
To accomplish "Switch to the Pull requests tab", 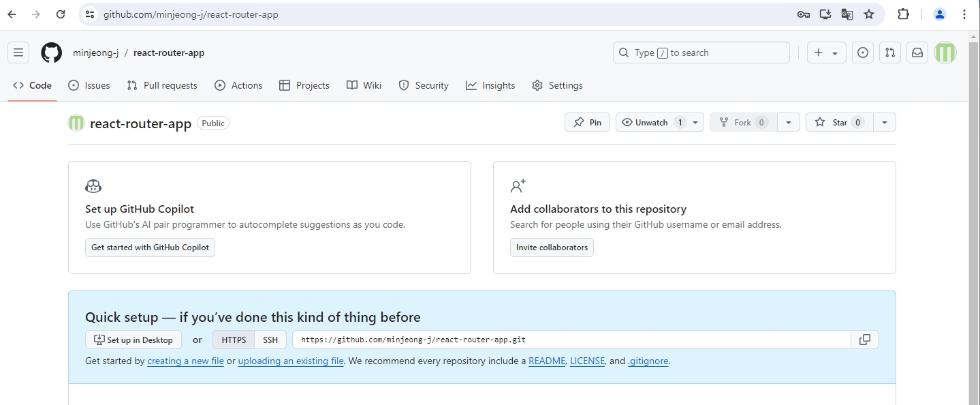I will pyautogui.click(x=162, y=85).
